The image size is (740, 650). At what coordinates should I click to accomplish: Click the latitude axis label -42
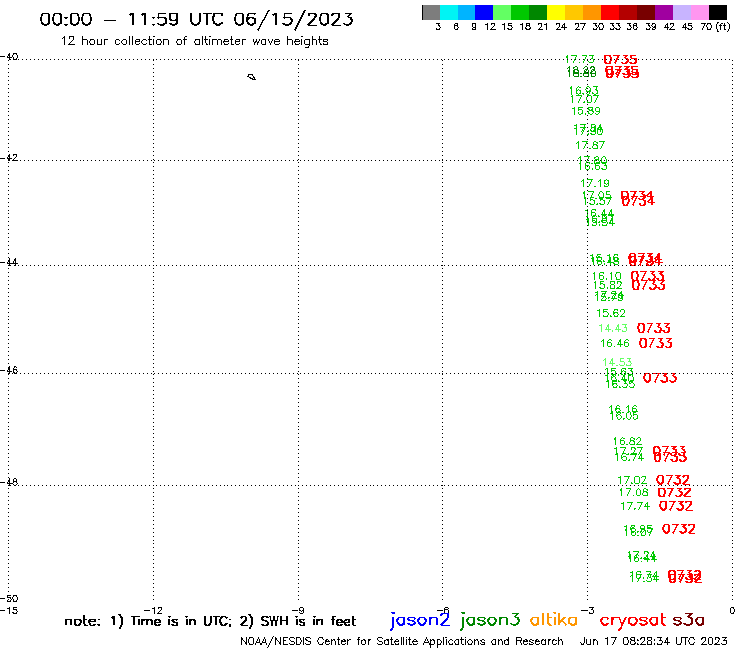pyautogui.click(x=9, y=157)
